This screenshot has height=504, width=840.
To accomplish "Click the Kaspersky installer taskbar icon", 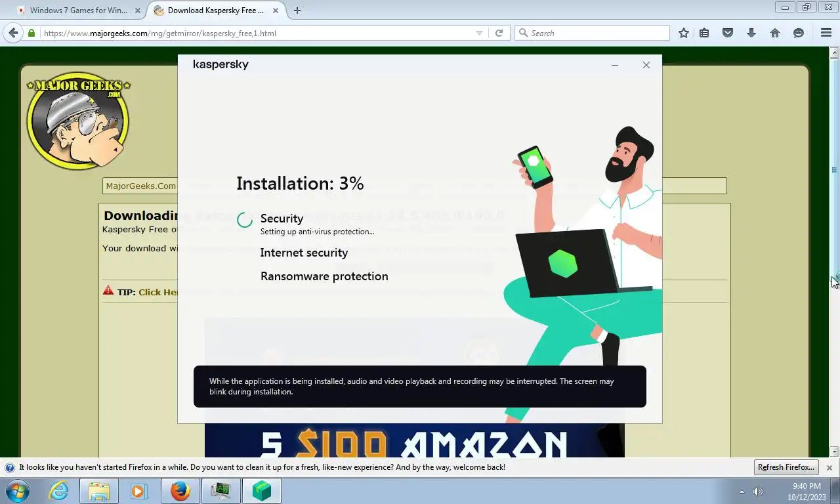I will [261, 491].
